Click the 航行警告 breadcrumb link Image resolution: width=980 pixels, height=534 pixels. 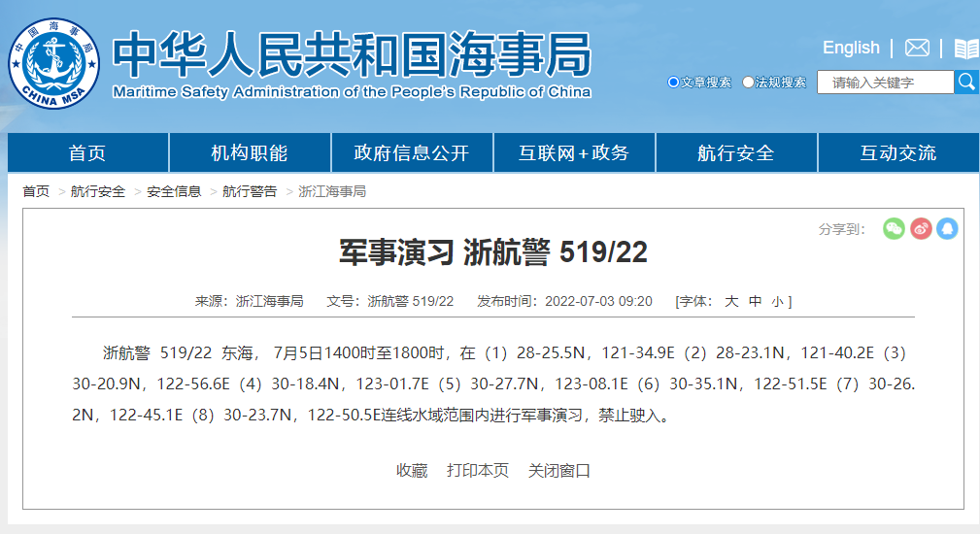point(250,191)
